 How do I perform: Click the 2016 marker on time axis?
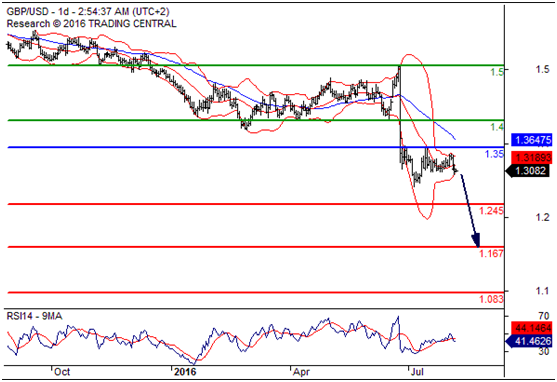[x=185, y=372]
